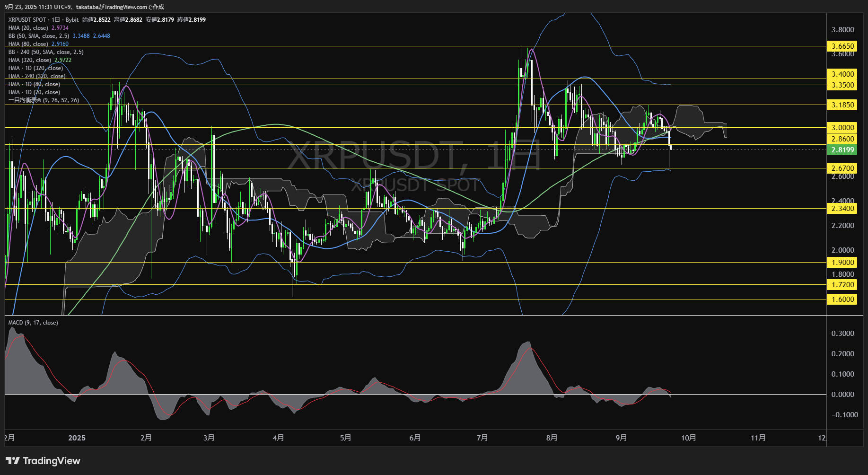Click the HMA · 1D (320, close) legend
This screenshot has width=868, height=475.
click(35, 68)
